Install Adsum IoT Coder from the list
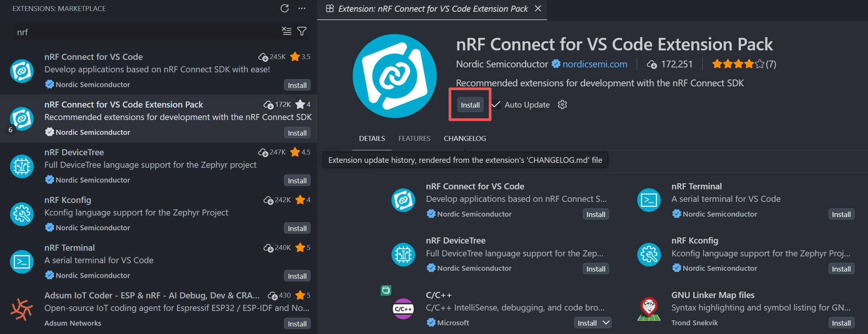 297,323
